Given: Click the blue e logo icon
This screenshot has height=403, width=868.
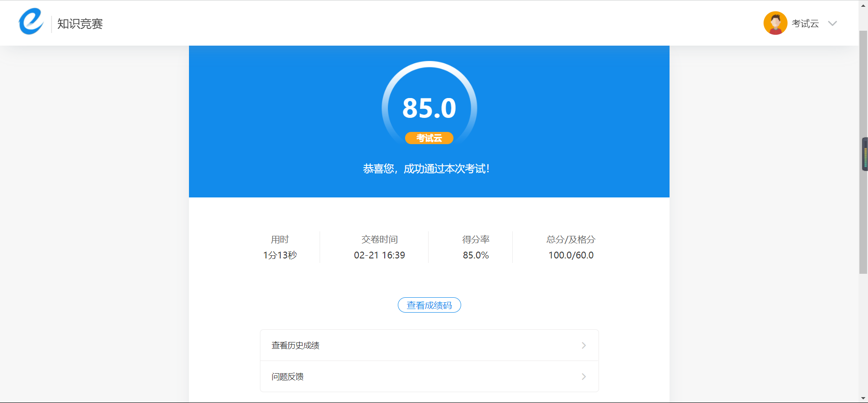Looking at the screenshot, I should pos(31,22).
